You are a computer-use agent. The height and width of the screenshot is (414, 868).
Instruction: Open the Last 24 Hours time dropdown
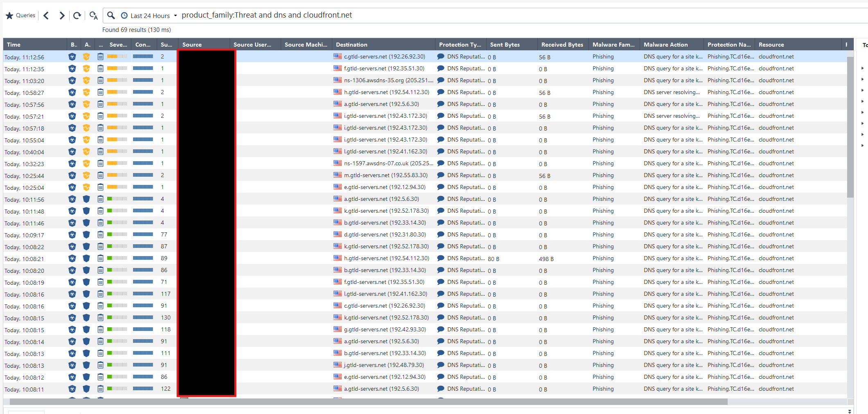149,16
